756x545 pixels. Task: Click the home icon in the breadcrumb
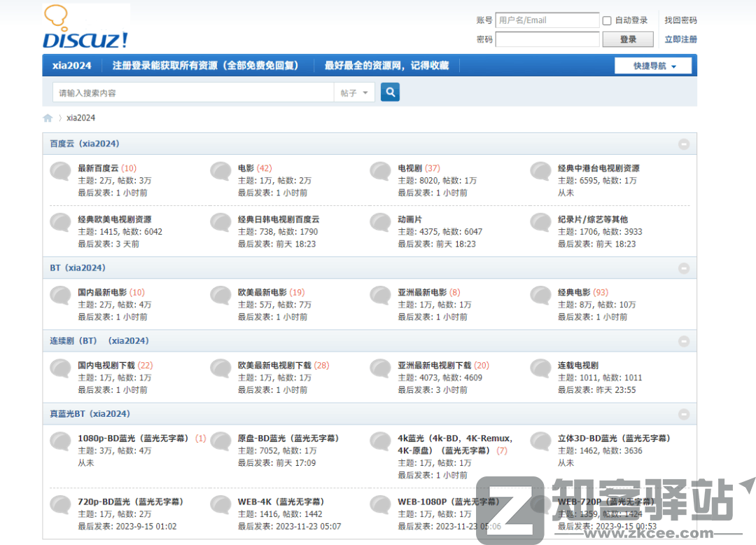pyautogui.click(x=48, y=118)
